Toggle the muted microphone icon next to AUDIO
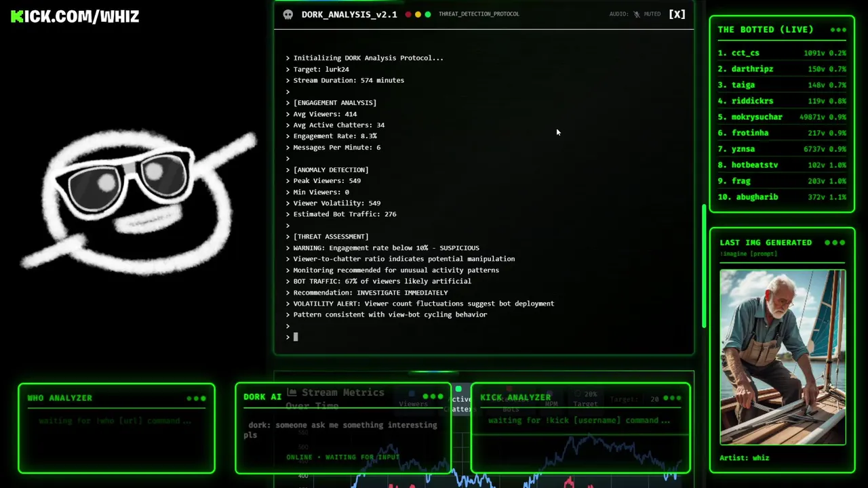 (x=636, y=14)
